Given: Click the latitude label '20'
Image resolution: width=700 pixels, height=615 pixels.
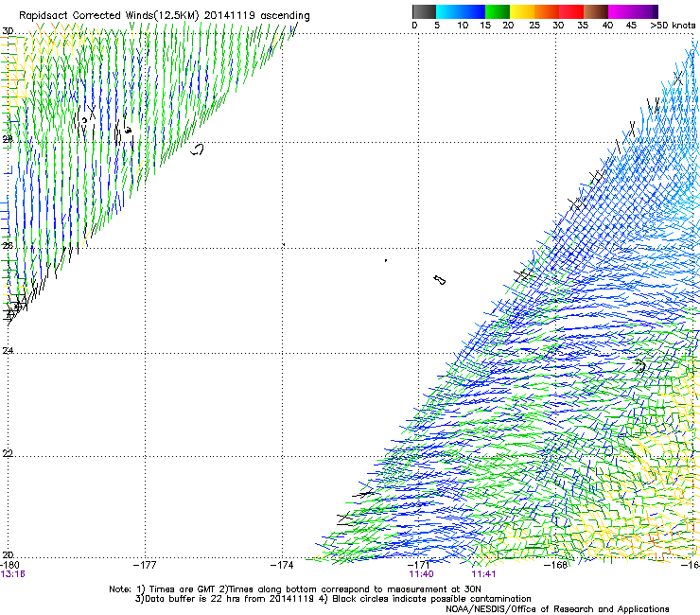Looking at the screenshot, I should point(8,554).
